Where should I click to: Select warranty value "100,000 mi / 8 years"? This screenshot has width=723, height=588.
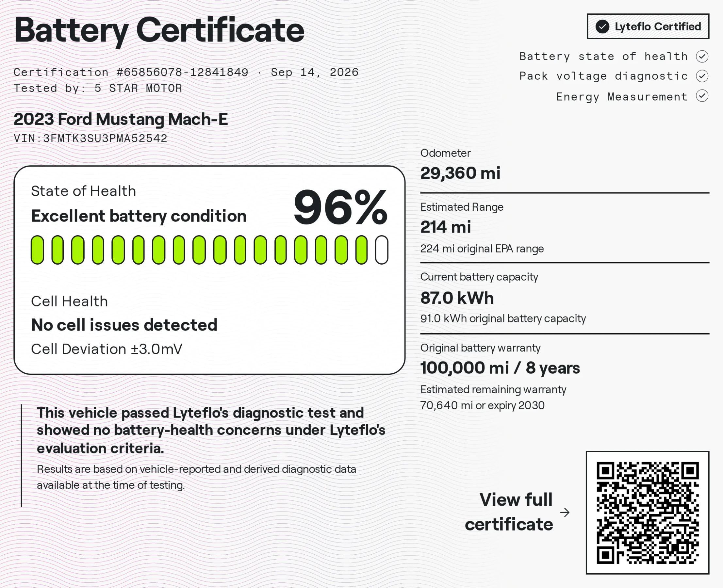500,368
